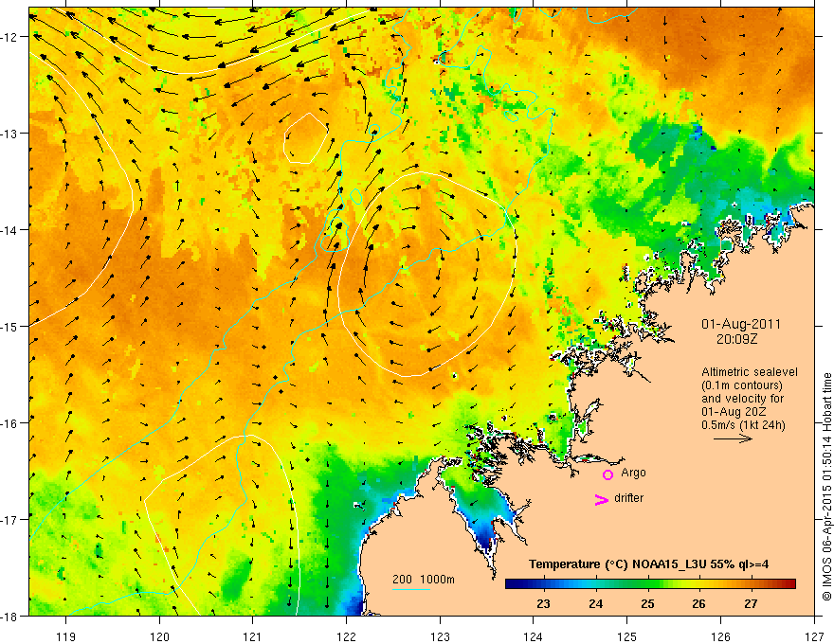
Task: Click colorbar tick label 27
Action: [751, 604]
